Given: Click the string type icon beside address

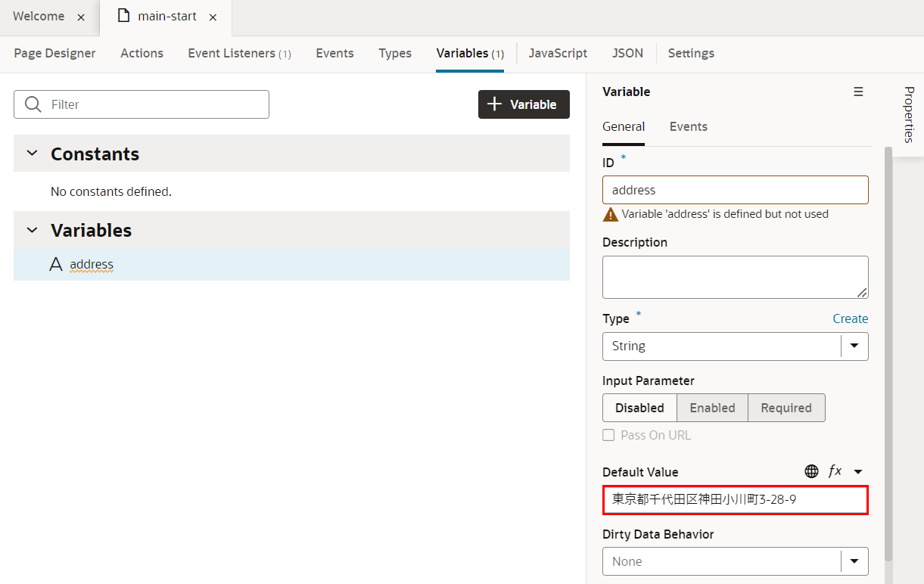Looking at the screenshot, I should pyautogui.click(x=56, y=265).
